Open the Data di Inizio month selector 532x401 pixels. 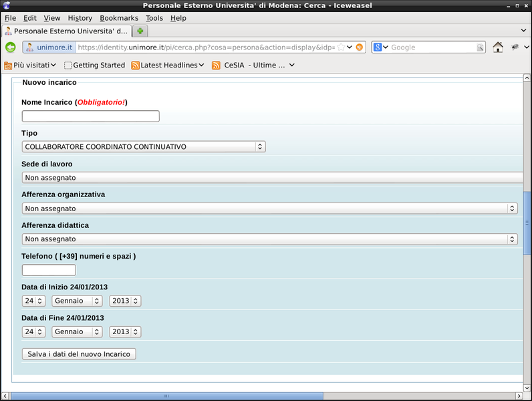pyautogui.click(x=77, y=301)
